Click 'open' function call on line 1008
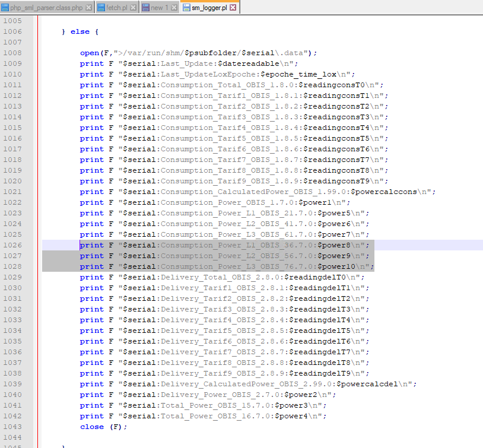 coord(90,53)
